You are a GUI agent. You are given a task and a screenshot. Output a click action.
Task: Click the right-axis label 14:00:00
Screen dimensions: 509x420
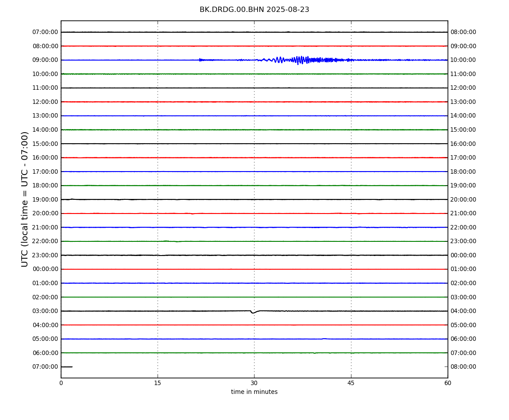click(x=463, y=116)
